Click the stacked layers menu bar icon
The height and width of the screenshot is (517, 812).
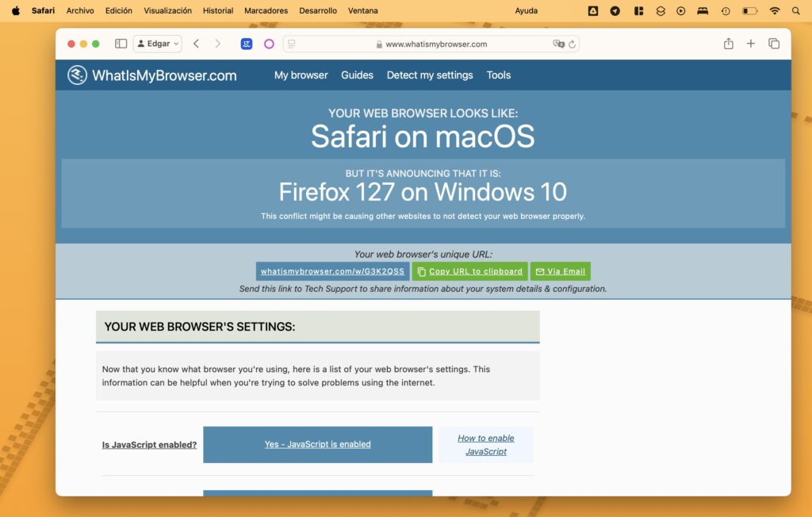[661, 10]
